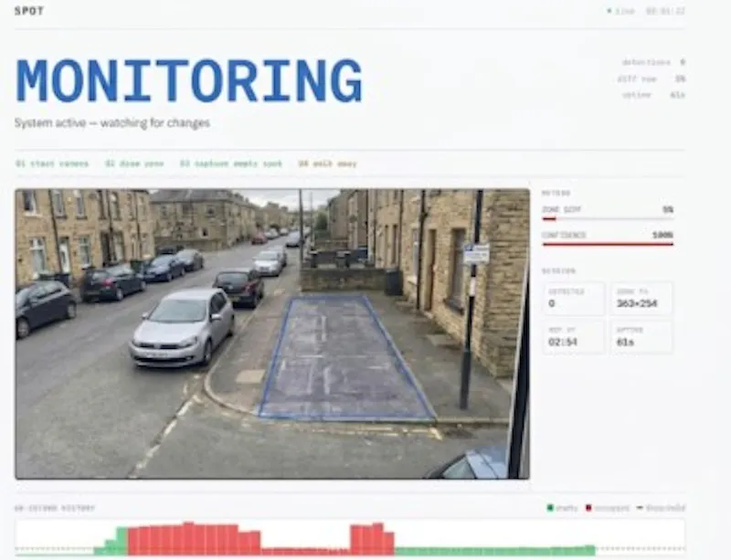Click the zone diff 5% value
Image resolution: width=731 pixels, height=560 pixels.
click(x=668, y=210)
